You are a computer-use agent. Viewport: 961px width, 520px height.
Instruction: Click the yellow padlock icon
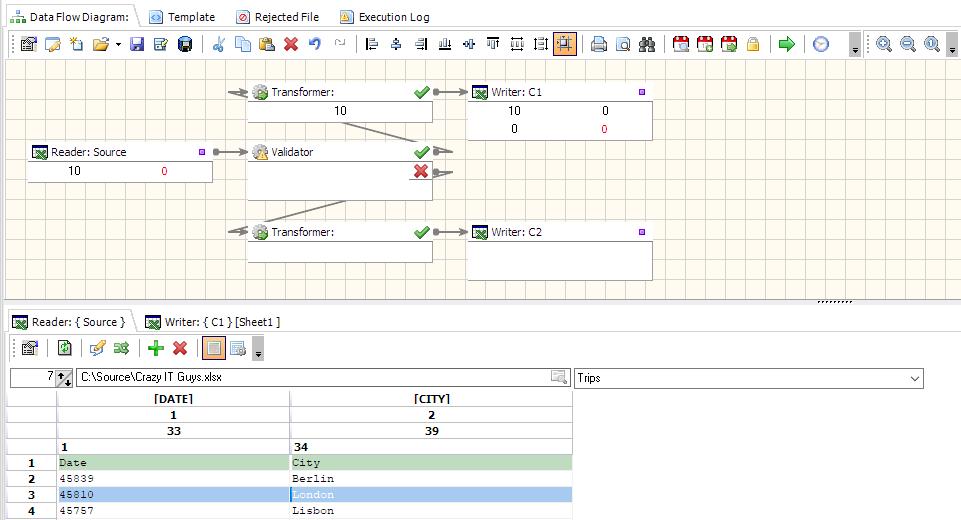click(753, 44)
